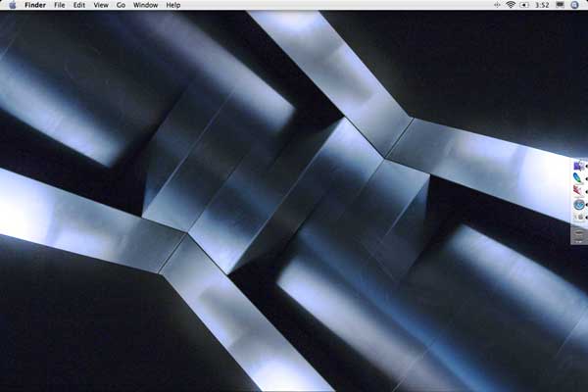Click the small diamond icon left of Wi-Fi
The height and width of the screenshot is (392, 588).
pyautogui.click(x=497, y=5)
